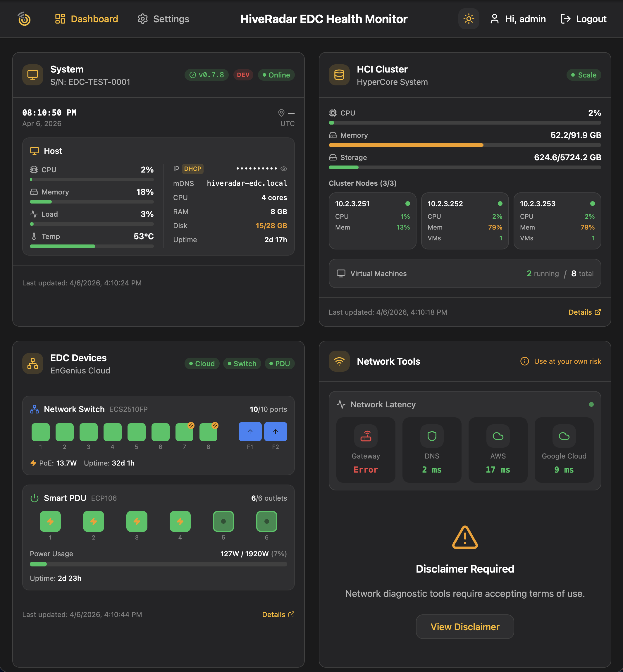Select cluster node 10.2.3.251 card
Image resolution: width=623 pixels, height=672 pixels.
tap(373, 221)
